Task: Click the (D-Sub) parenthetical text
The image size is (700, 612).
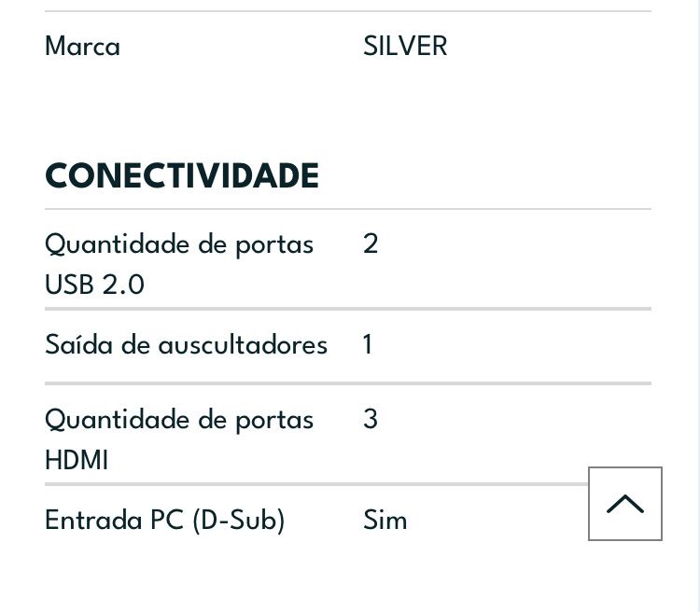Action: 238,520
